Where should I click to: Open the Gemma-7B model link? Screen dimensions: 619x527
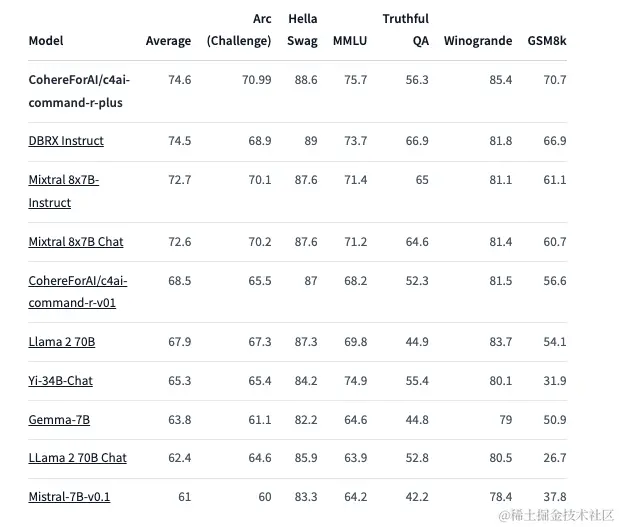coord(59,420)
